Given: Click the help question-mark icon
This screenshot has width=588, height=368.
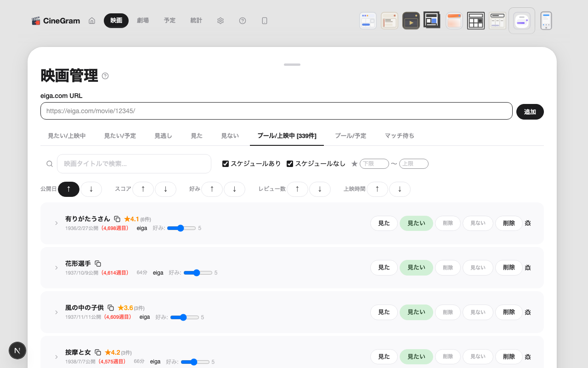Looking at the screenshot, I should point(242,20).
